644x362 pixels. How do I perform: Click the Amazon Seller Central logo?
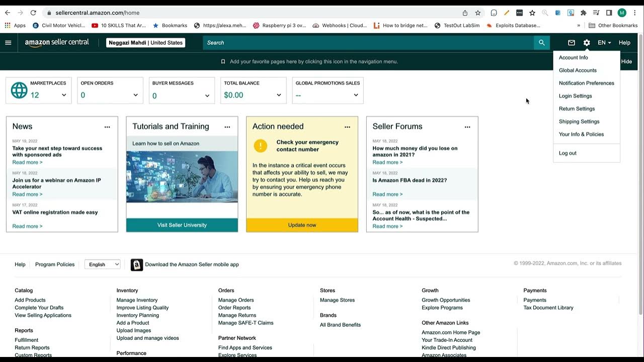coord(57,43)
